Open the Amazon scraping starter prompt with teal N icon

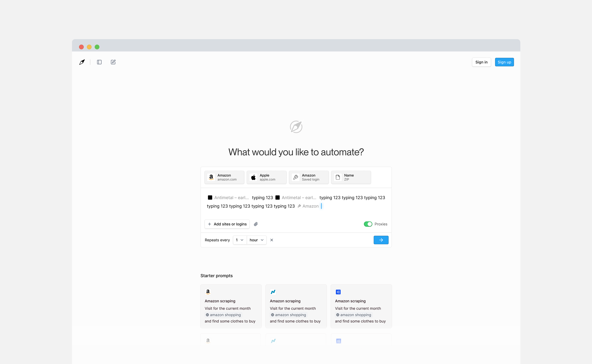[x=296, y=306]
